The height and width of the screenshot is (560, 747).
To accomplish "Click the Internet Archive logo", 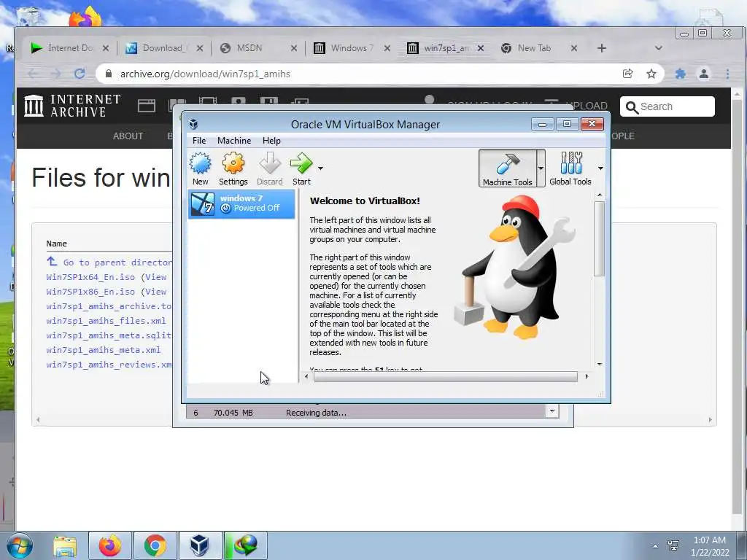I will coord(72,105).
